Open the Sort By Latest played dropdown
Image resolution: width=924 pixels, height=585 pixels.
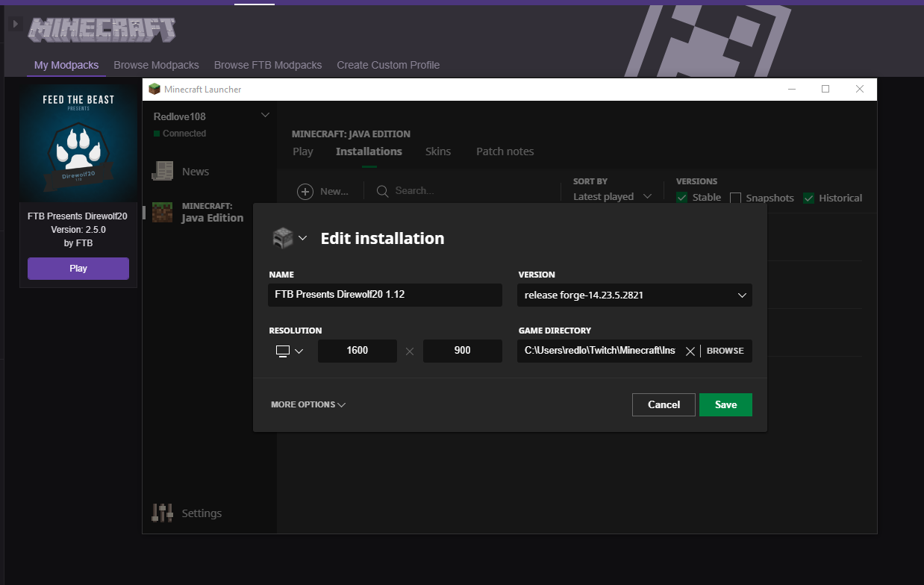(x=612, y=196)
